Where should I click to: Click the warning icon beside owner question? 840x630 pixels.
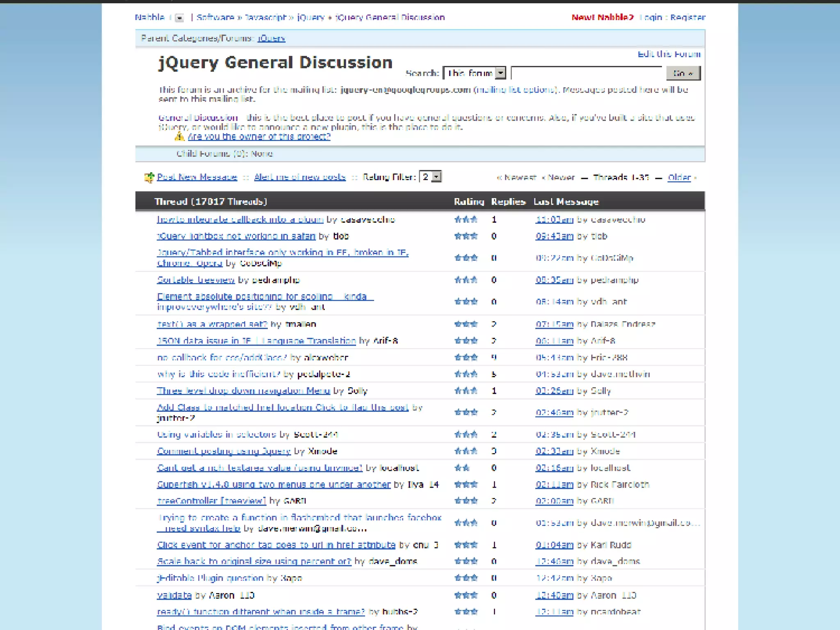(x=179, y=137)
